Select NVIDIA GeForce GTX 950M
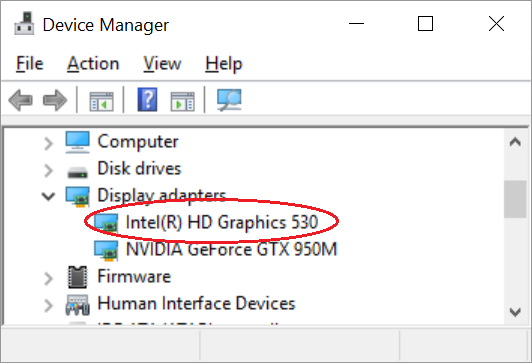 [x=231, y=249]
